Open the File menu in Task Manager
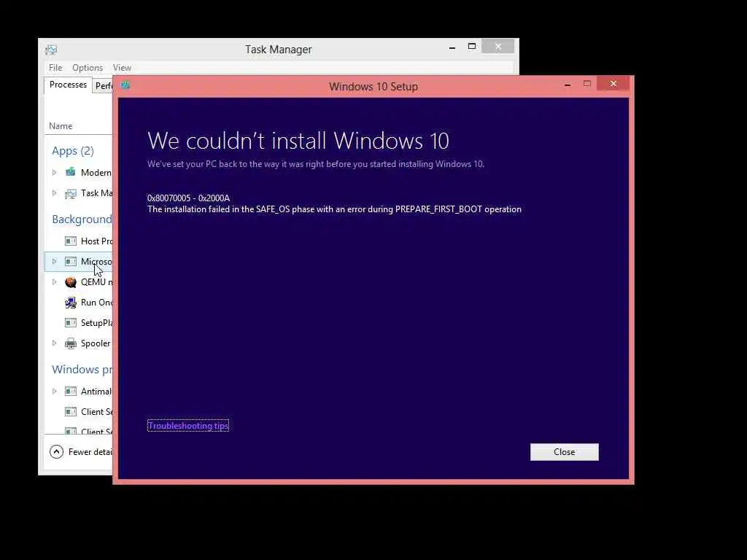The height and width of the screenshot is (560, 747). (55, 68)
